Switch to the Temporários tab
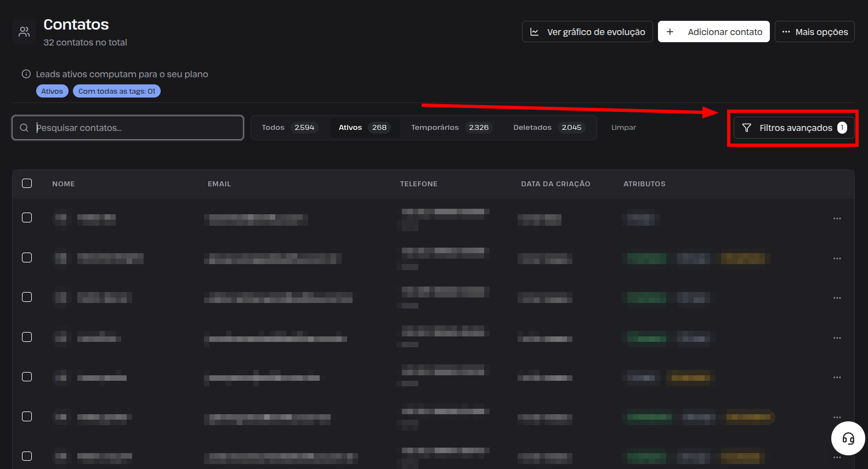Screen dimensions: 868x469 451,128
